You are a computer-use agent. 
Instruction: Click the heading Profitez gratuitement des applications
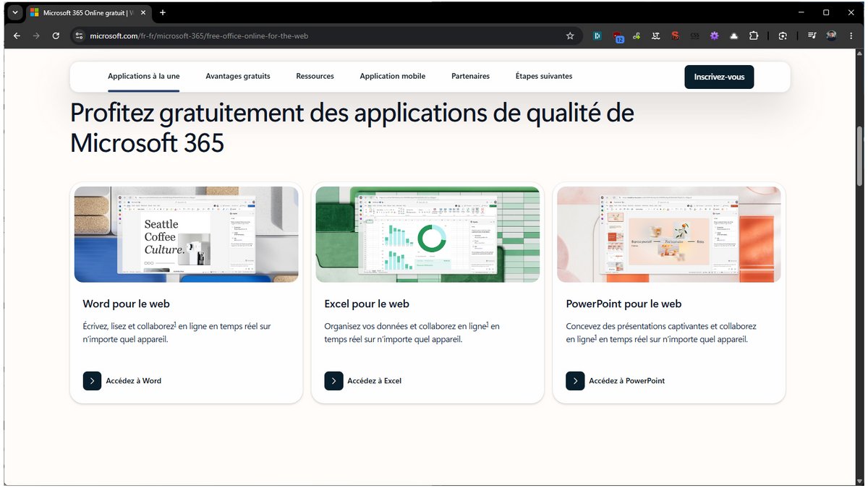tap(352, 127)
